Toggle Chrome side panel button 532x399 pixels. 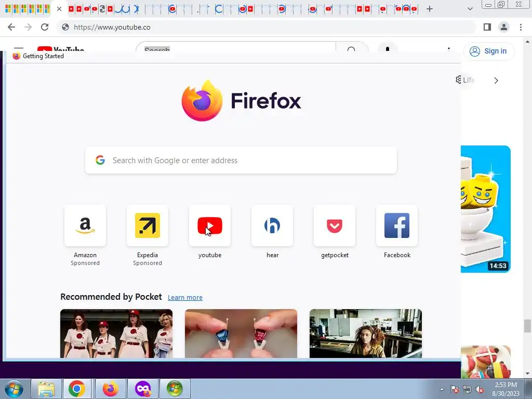487,27
